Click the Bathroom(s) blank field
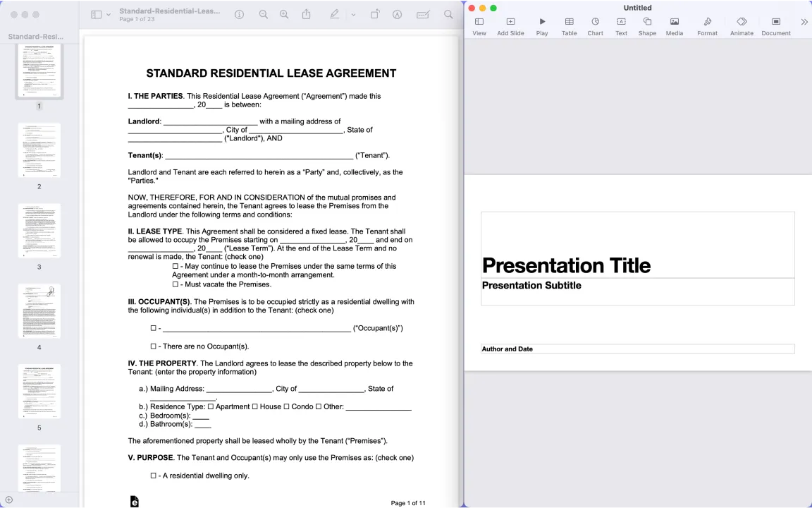 [x=203, y=425]
